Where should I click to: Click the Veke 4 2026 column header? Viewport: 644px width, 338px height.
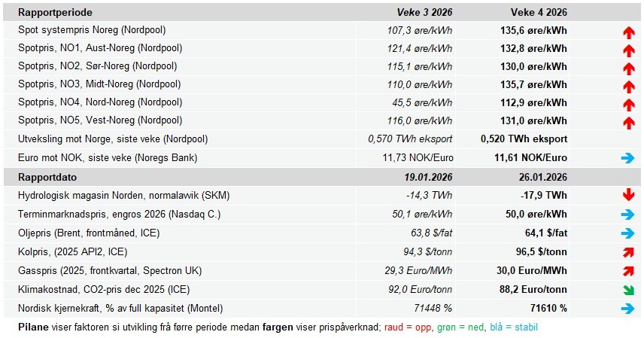[537, 12]
